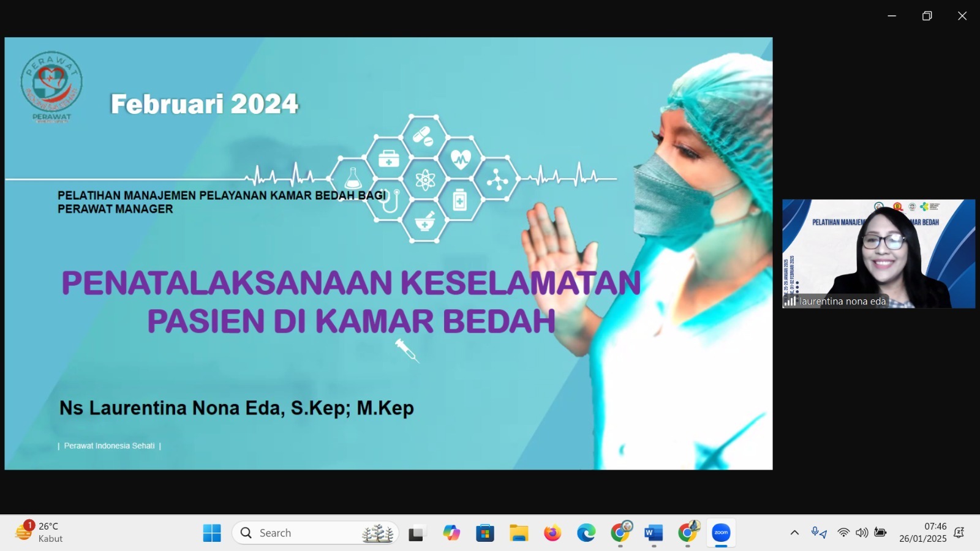980x551 pixels.
Task: Open the Windows Start menu
Action: click(x=212, y=533)
